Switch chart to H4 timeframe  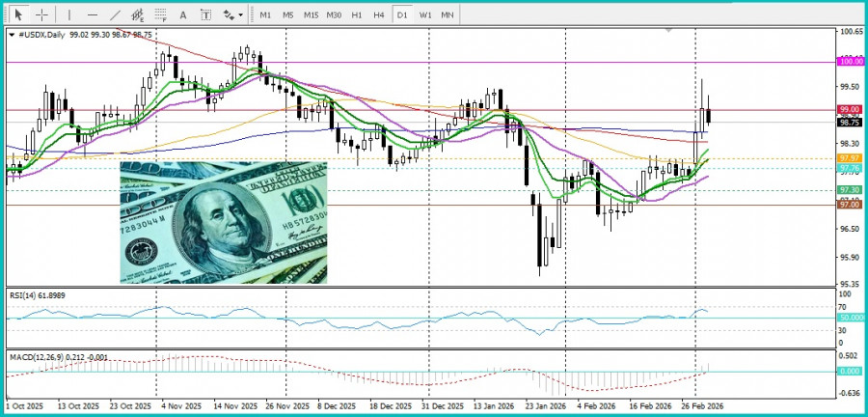point(379,14)
